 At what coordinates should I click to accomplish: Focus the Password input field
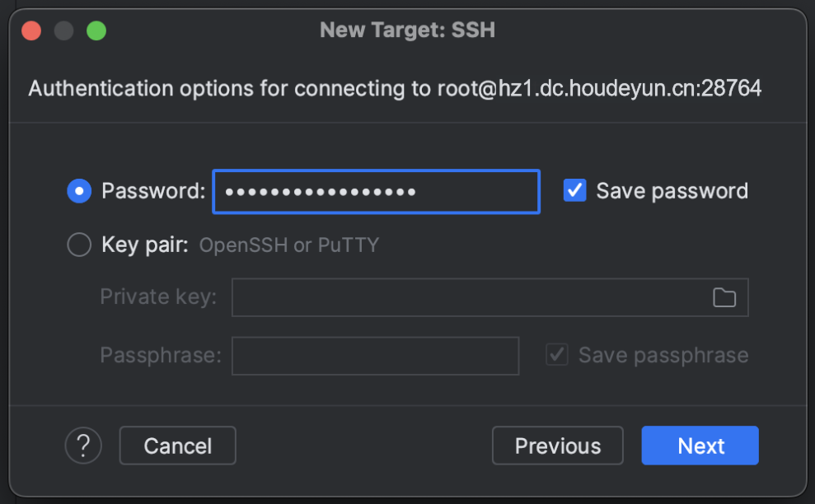tap(376, 192)
